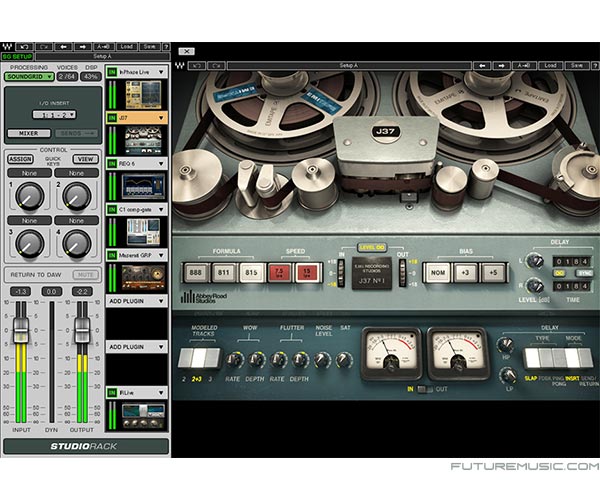
Task: Click A→B compare in J37 toolbar
Action: click(x=523, y=65)
